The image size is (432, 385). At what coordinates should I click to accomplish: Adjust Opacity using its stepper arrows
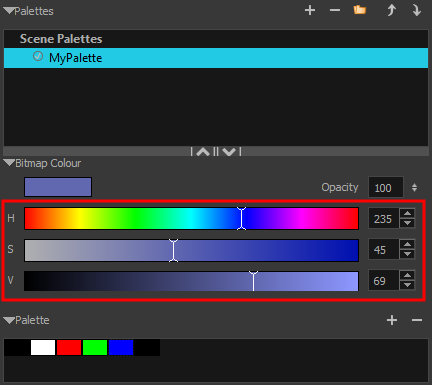coord(414,187)
